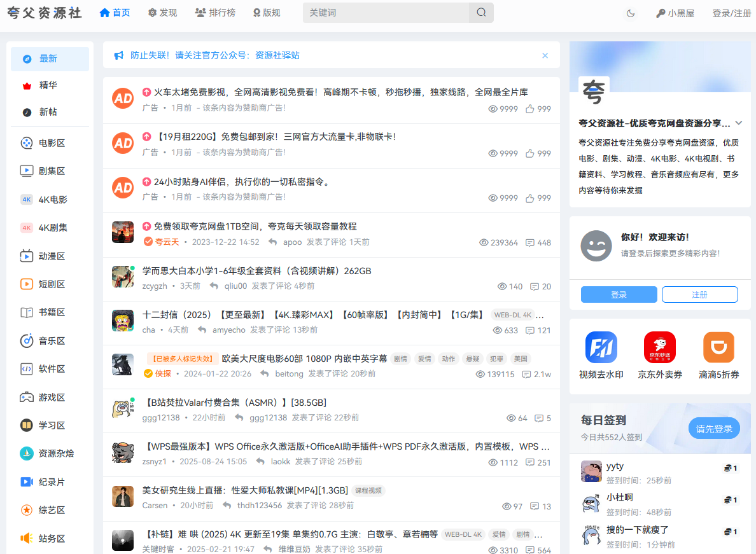Open the 排行榜 nav menu
Image resolution: width=756 pixels, height=554 pixels.
tap(215, 13)
